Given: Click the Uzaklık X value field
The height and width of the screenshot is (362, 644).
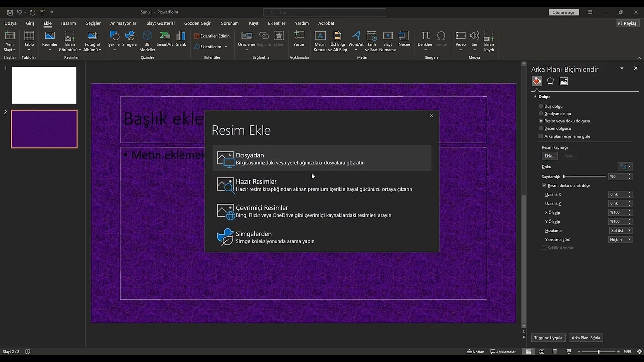Looking at the screenshot, I should coord(618,194).
